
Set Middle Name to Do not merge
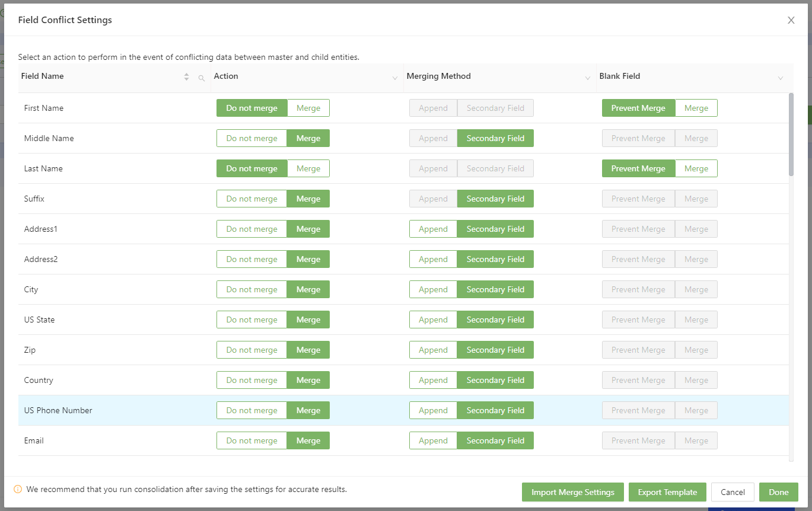tap(251, 138)
